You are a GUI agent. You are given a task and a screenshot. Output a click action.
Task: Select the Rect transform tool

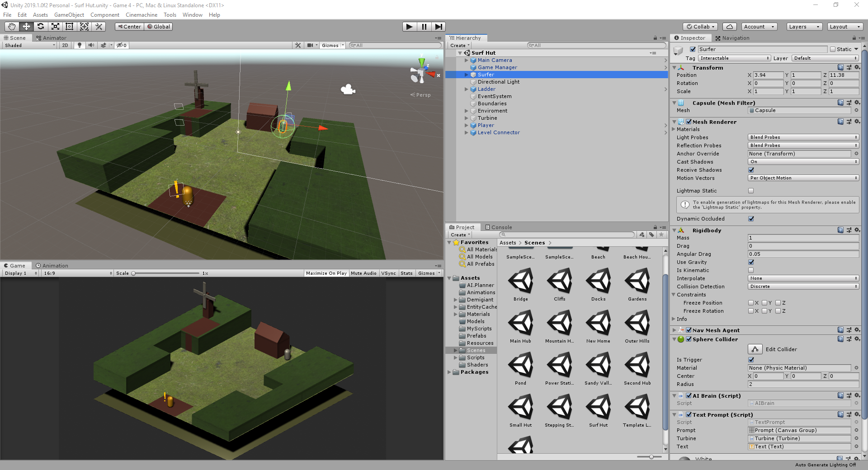[70, 27]
